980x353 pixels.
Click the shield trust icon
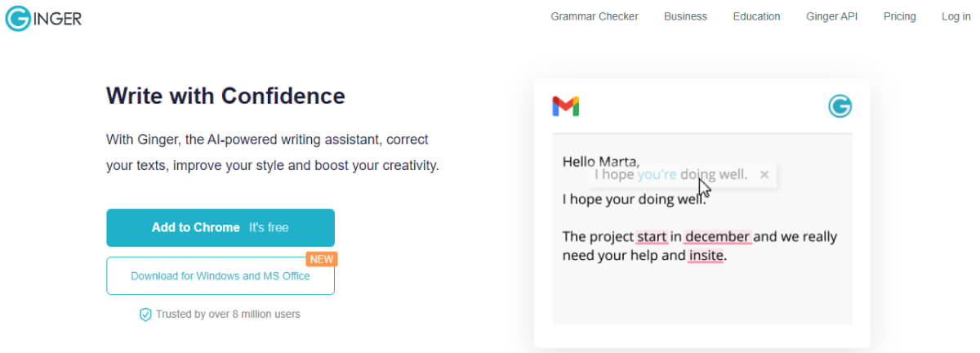point(145,315)
